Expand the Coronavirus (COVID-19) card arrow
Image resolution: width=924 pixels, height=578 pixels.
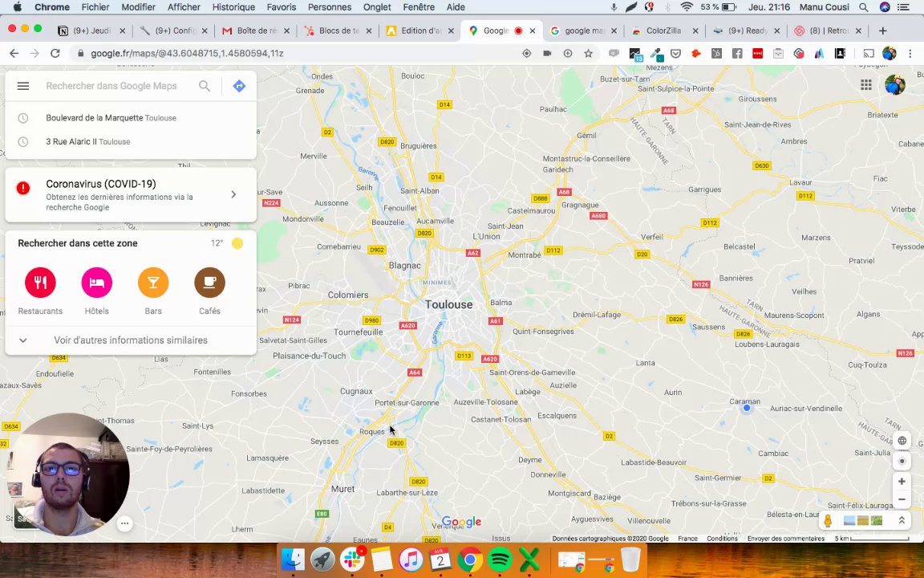[x=233, y=194]
